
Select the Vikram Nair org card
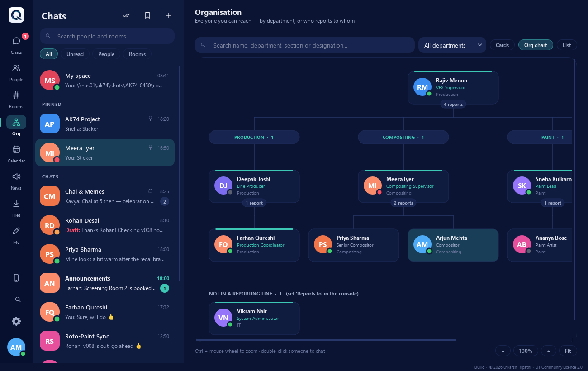click(254, 318)
